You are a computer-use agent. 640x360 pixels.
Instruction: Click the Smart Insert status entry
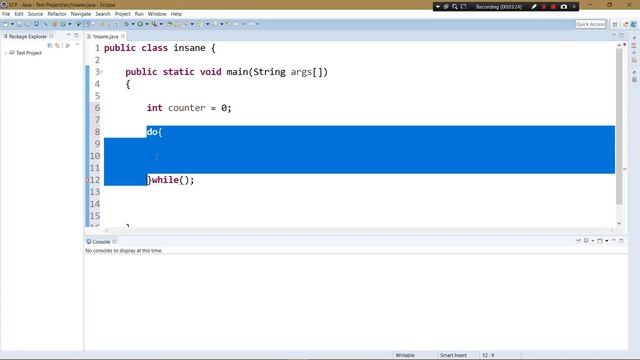click(453, 355)
